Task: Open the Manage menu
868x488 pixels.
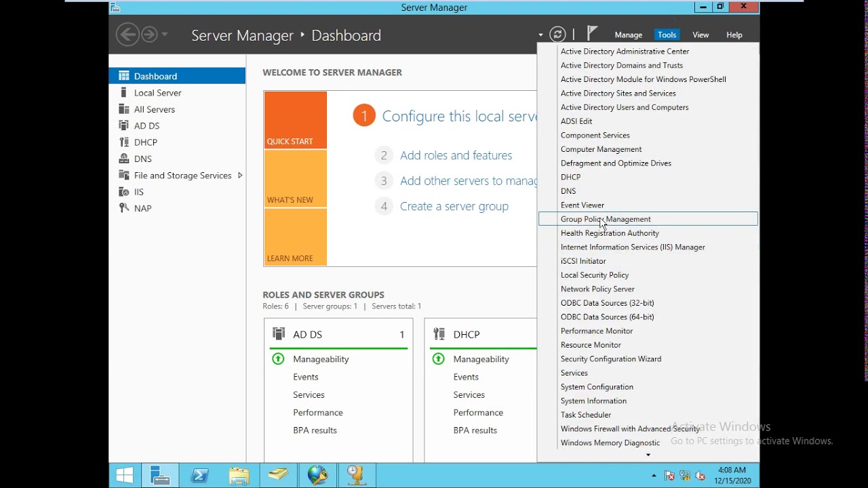Action: point(628,35)
